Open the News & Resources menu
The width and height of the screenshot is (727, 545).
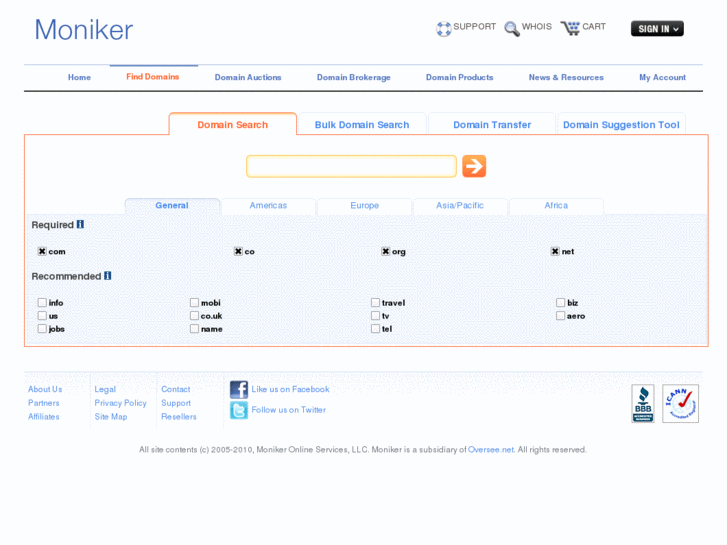pyautogui.click(x=566, y=77)
